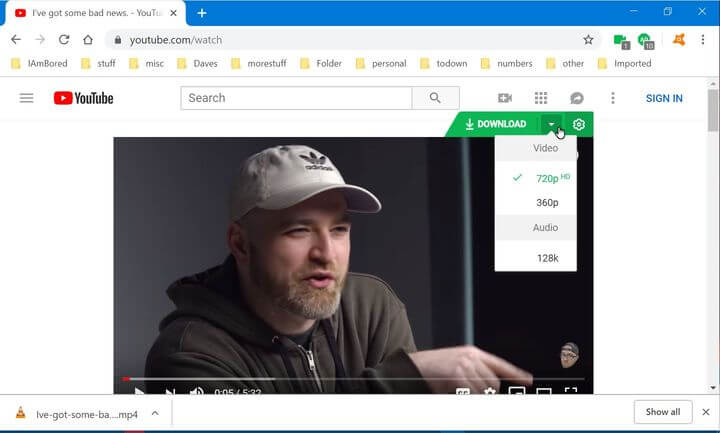
Task: Open the misc bookmarks folder
Action: coord(146,63)
